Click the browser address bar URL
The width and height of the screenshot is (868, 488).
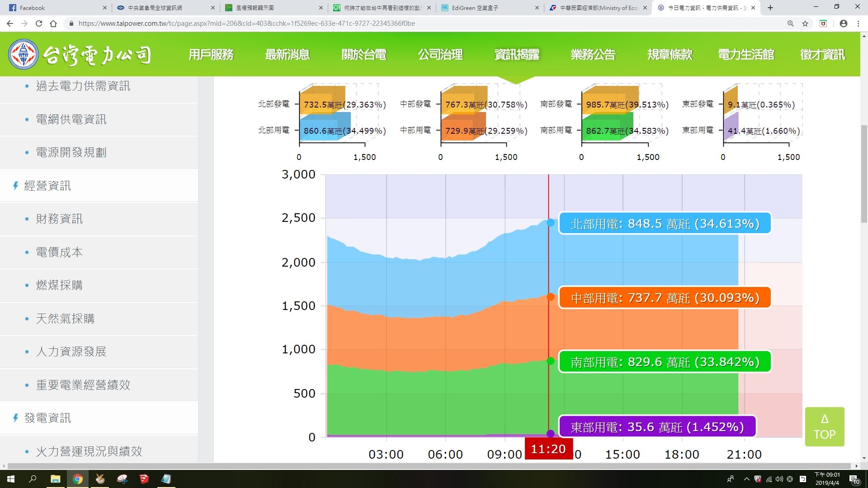point(247,23)
